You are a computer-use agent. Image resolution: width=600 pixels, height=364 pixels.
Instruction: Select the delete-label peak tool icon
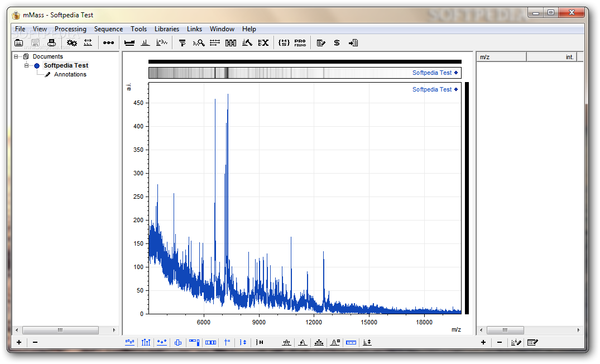(x=335, y=343)
